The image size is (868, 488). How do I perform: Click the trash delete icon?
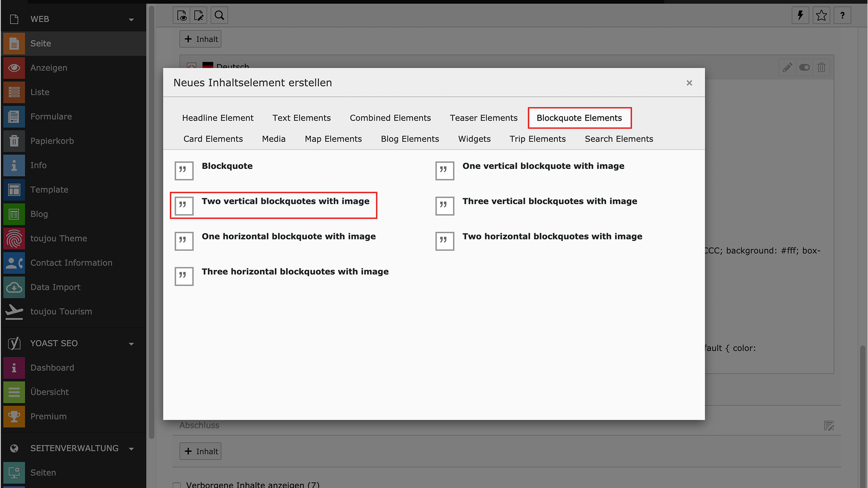821,67
